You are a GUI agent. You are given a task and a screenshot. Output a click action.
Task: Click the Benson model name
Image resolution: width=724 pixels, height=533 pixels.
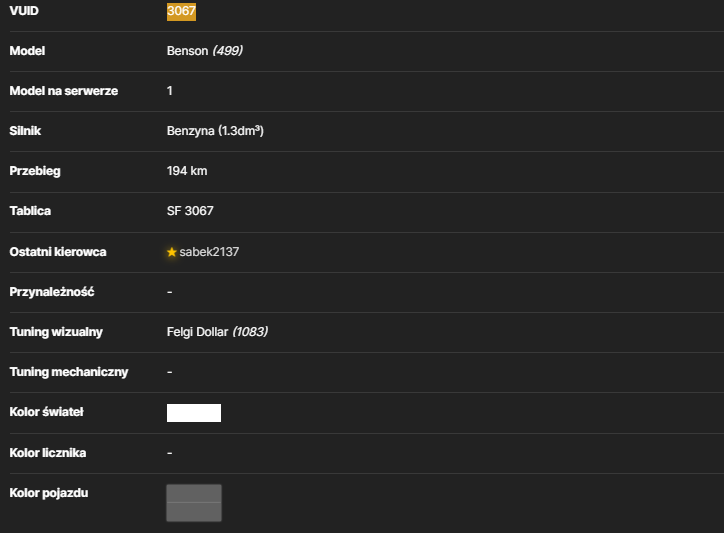tap(187, 51)
